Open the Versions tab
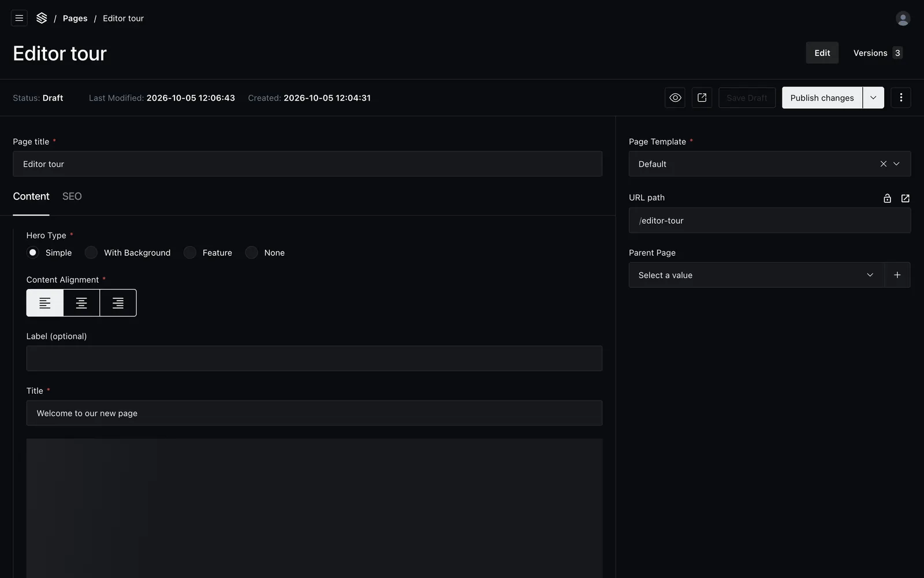924x578 pixels. coord(877,53)
